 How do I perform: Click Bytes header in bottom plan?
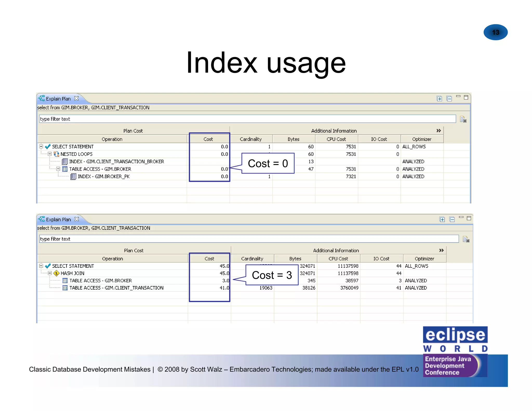click(x=295, y=259)
